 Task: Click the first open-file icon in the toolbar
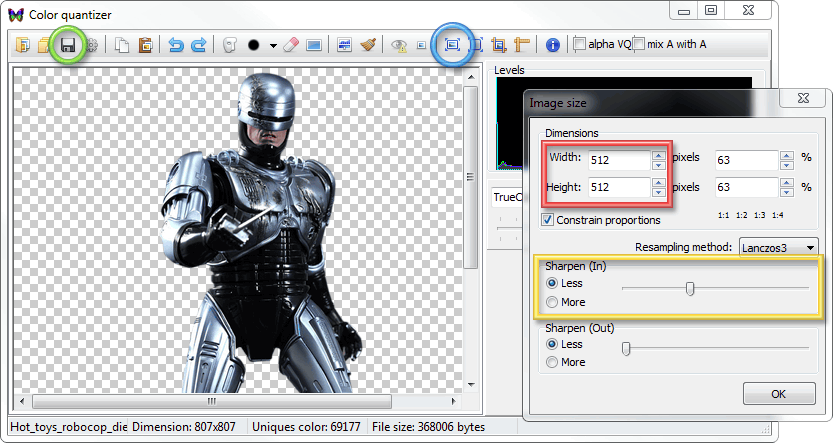[x=22, y=45]
